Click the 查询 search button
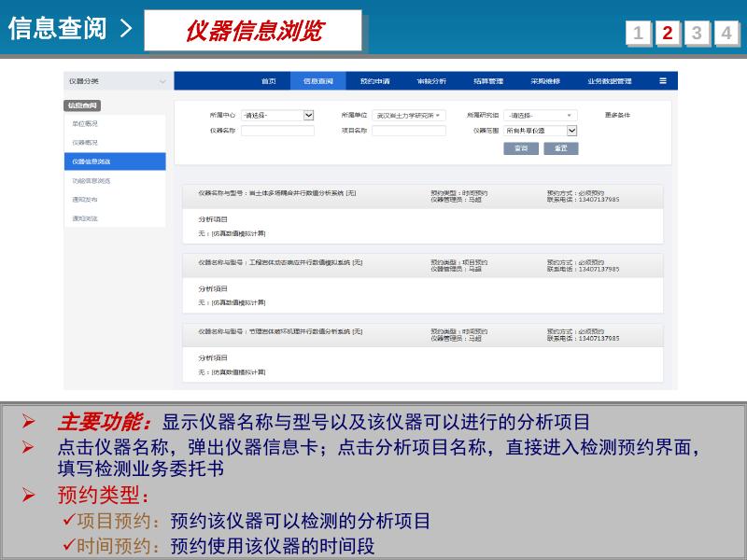The image size is (747, 560). 521,149
